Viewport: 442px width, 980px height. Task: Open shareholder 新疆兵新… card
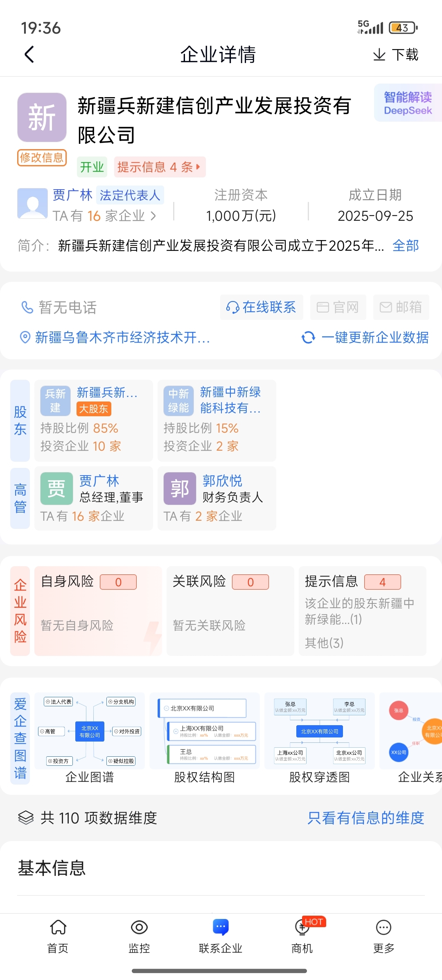coord(94,421)
